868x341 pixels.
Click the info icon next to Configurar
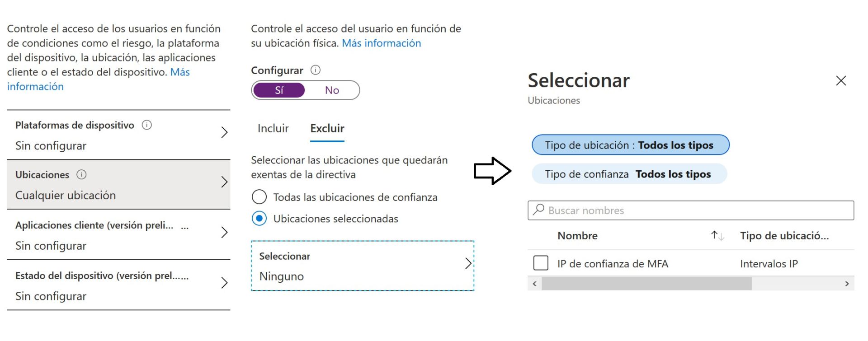point(316,70)
